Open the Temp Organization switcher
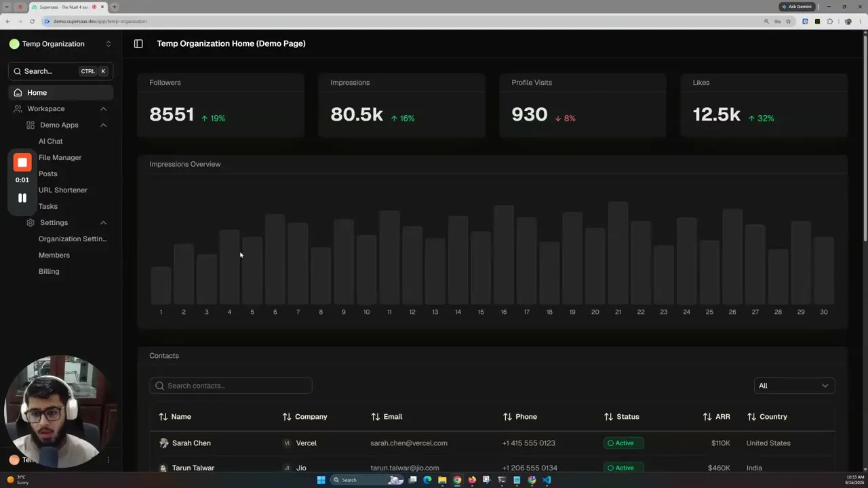Viewport: 868px width, 488px height. (x=61, y=44)
